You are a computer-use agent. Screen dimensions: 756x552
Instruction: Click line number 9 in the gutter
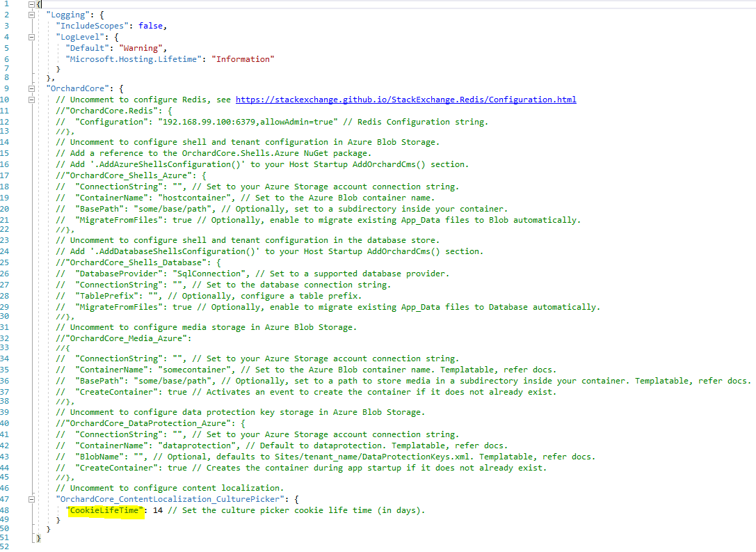[x=6, y=89]
